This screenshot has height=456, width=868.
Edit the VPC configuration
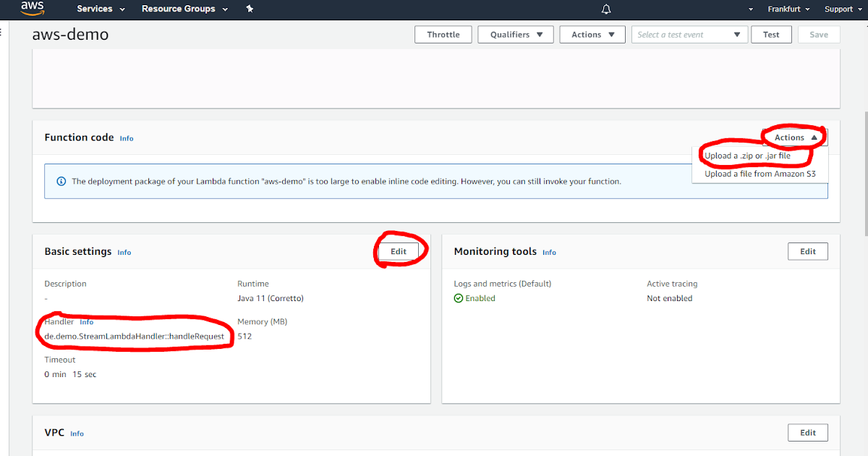[x=807, y=432]
